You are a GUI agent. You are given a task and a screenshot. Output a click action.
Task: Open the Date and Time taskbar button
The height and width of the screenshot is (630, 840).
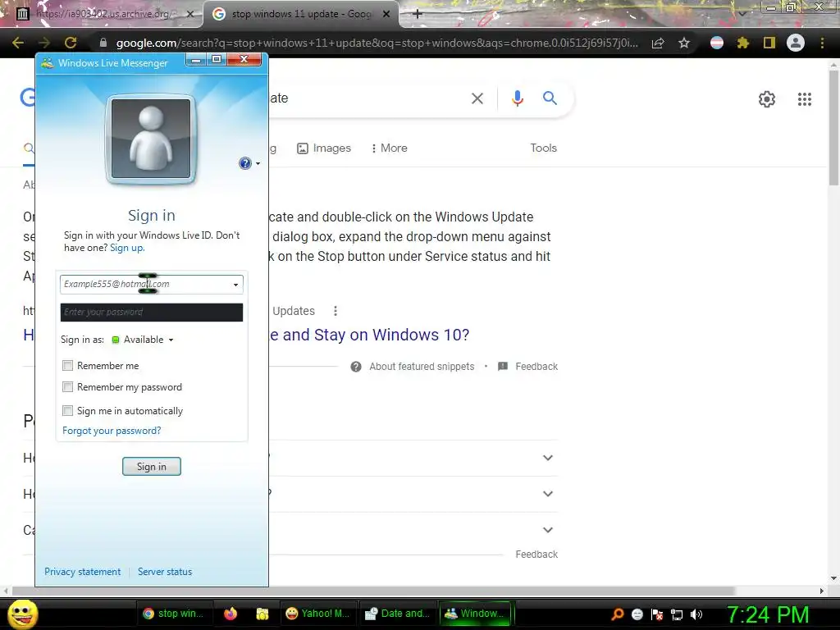pyautogui.click(x=397, y=614)
